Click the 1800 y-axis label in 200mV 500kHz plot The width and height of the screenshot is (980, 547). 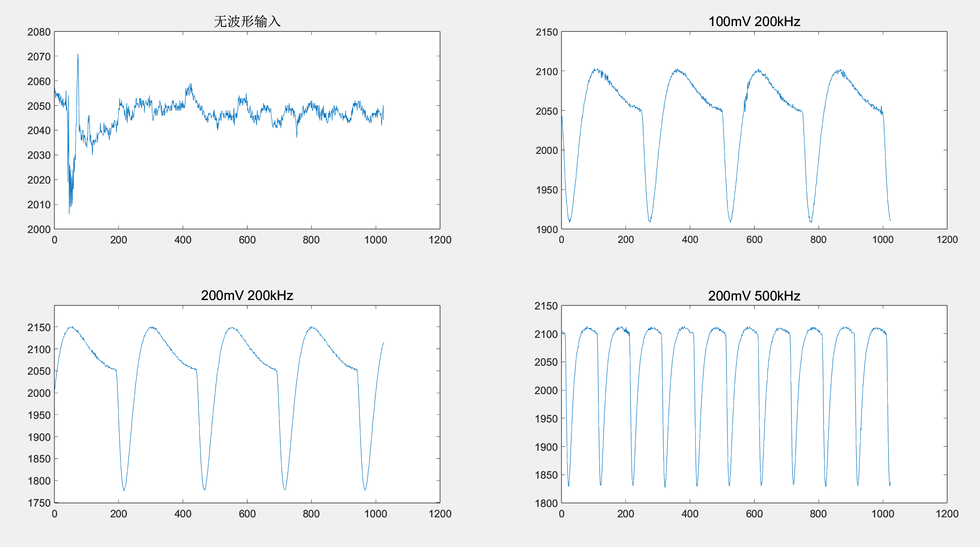point(546,503)
